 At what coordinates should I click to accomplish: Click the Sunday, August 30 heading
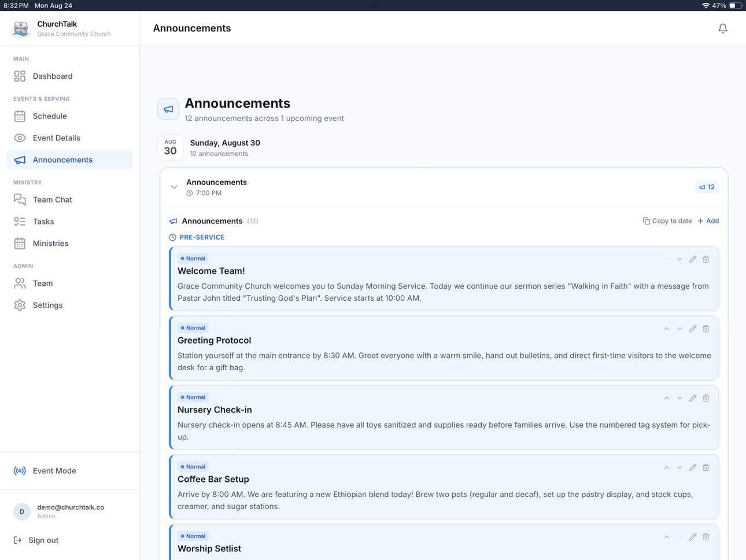225,143
